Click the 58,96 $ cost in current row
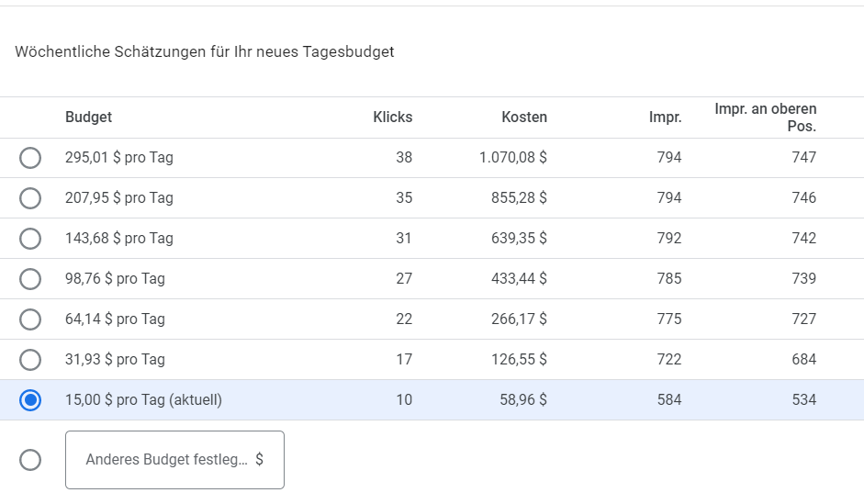This screenshot has width=864, height=504. [x=523, y=400]
